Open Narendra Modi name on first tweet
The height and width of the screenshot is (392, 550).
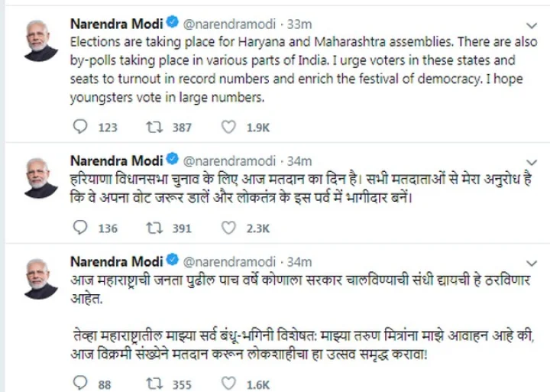pos(115,24)
